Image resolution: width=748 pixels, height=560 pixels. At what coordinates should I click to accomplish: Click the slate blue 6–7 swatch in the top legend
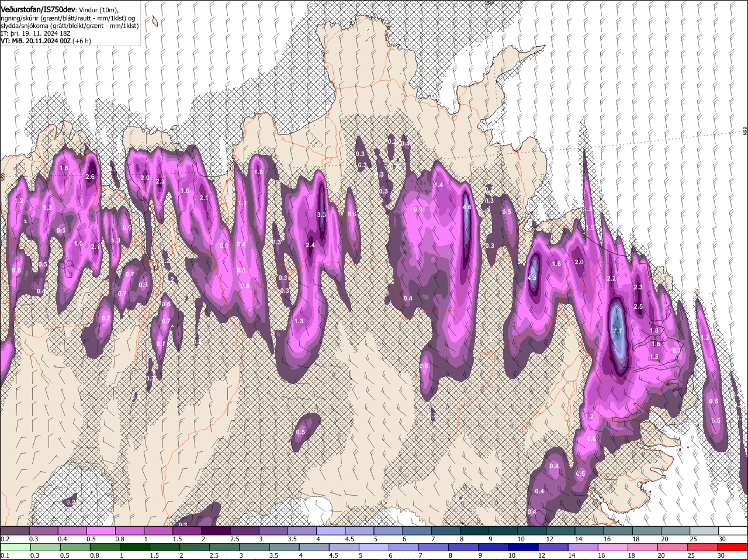coord(418,531)
